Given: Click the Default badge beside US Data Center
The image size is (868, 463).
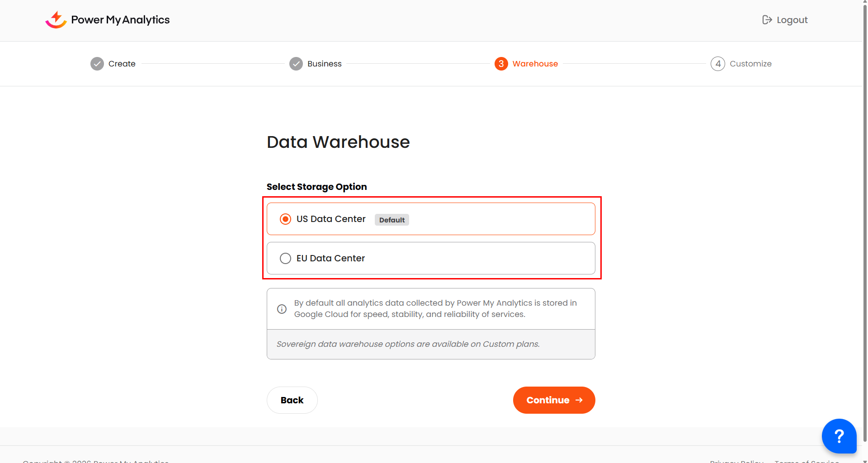Looking at the screenshot, I should click(x=392, y=220).
